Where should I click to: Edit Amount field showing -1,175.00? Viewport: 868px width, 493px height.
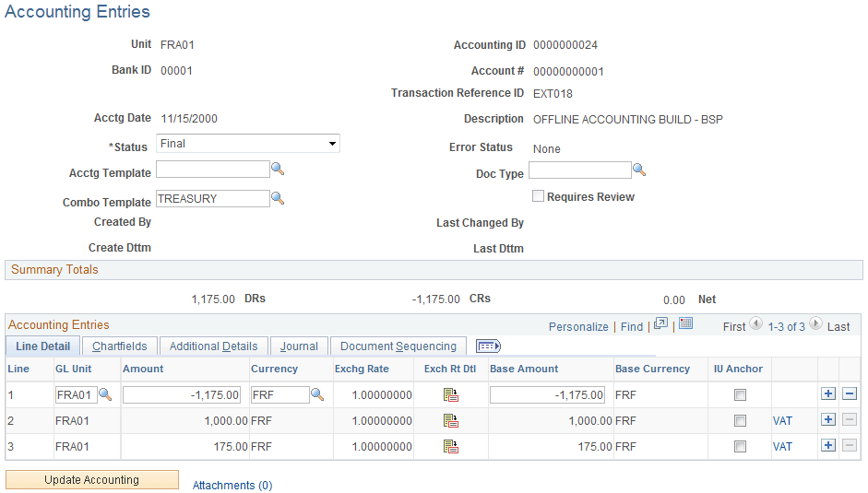coord(182,395)
